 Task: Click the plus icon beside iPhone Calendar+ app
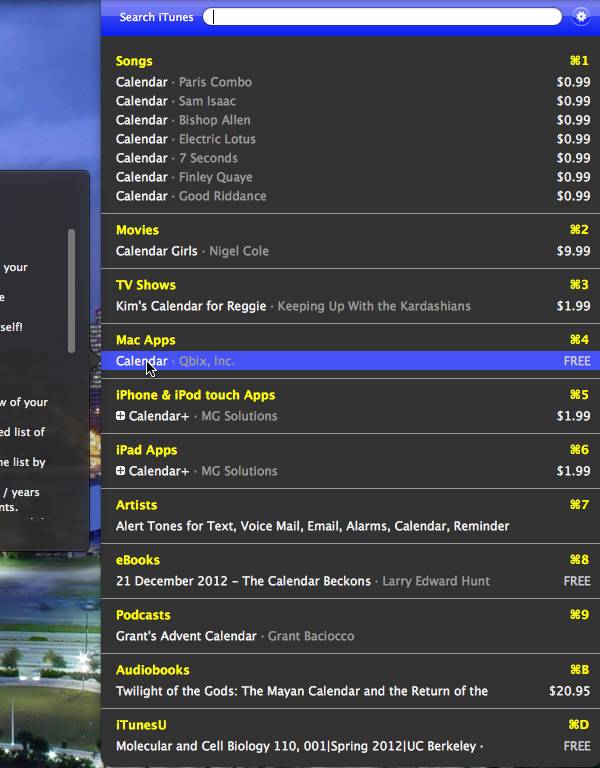tap(120, 416)
